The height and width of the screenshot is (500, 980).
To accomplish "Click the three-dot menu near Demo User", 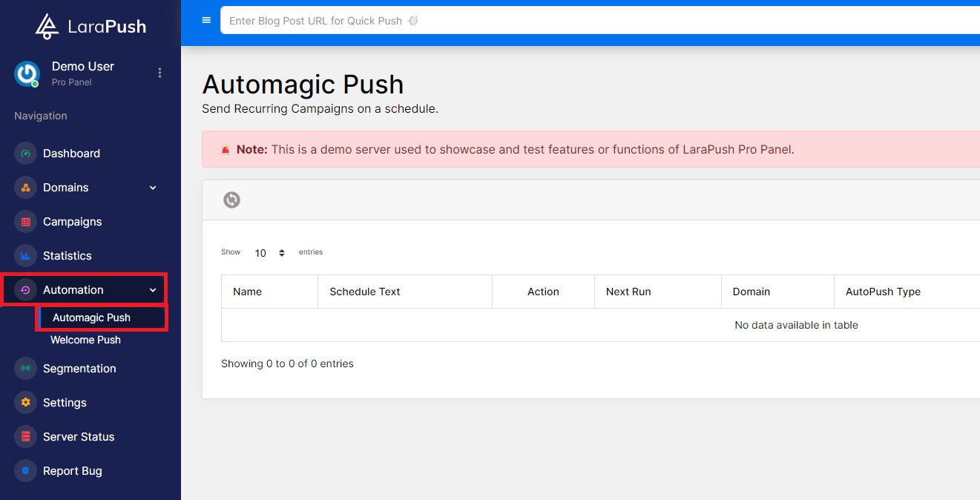I will (159, 72).
